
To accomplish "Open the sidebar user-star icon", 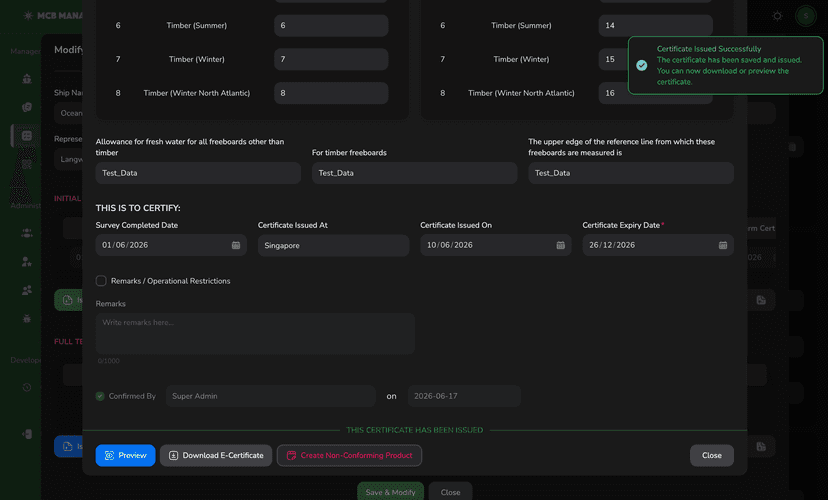I will 27,261.
